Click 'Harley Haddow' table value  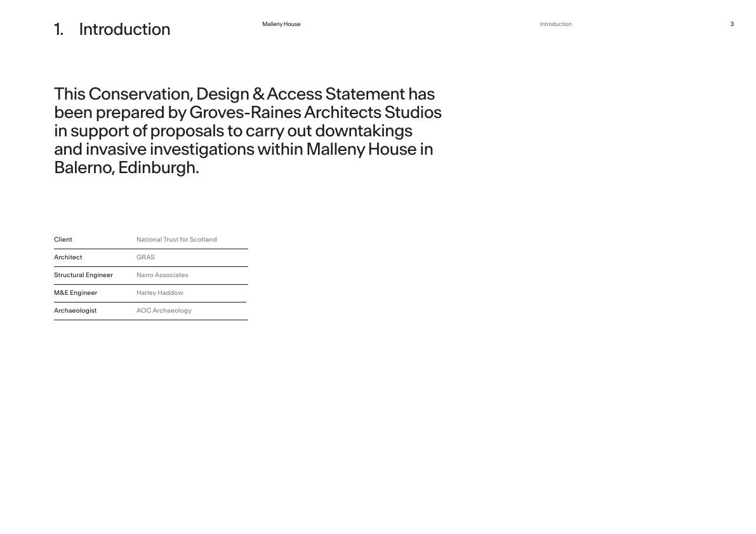point(159,293)
